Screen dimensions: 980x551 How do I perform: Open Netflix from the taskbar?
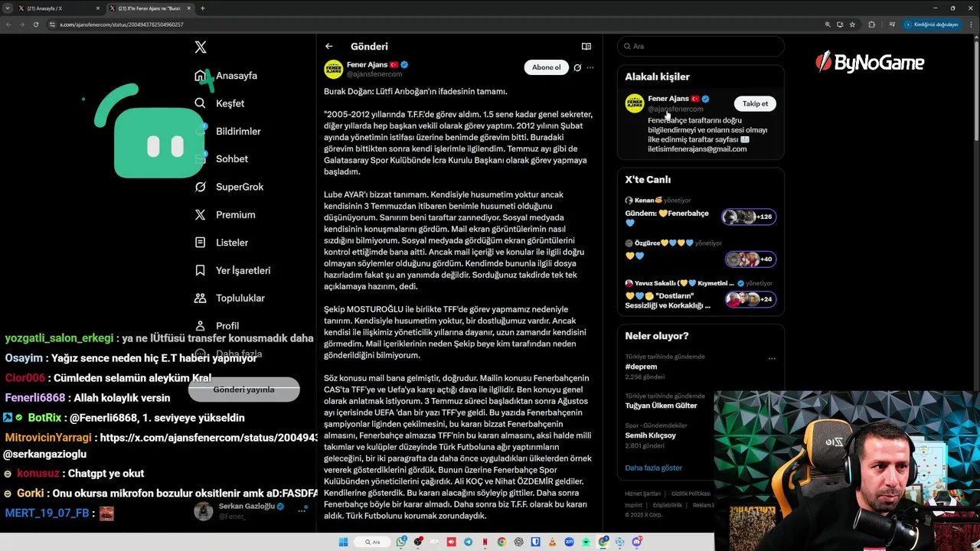coord(485,542)
